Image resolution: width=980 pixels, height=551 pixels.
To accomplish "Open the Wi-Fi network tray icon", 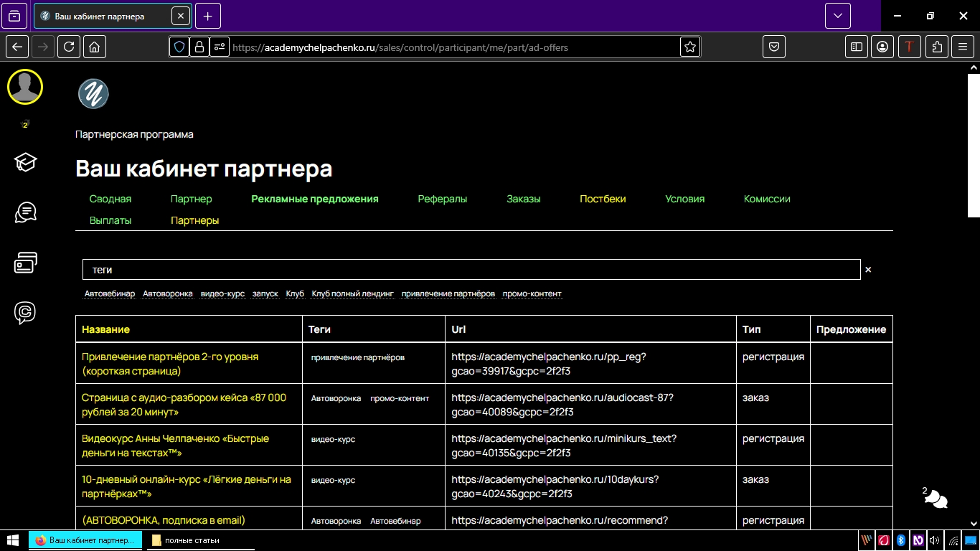I will pyautogui.click(x=953, y=540).
